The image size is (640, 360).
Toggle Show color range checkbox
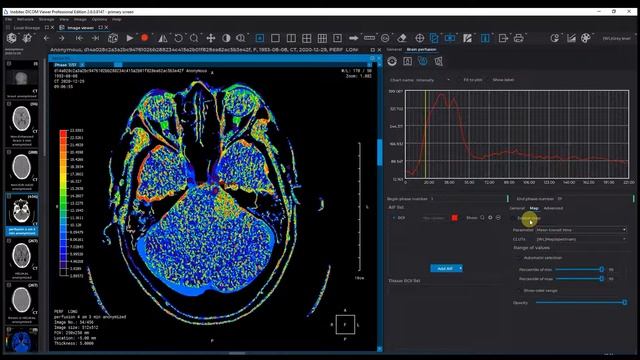(x=519, y=291)
